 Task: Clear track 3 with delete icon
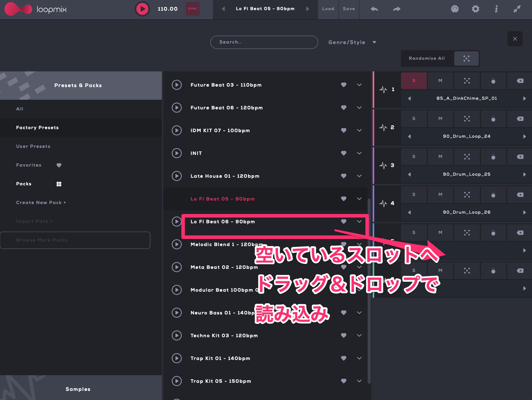pyautogui.click(x=520, y=156)
